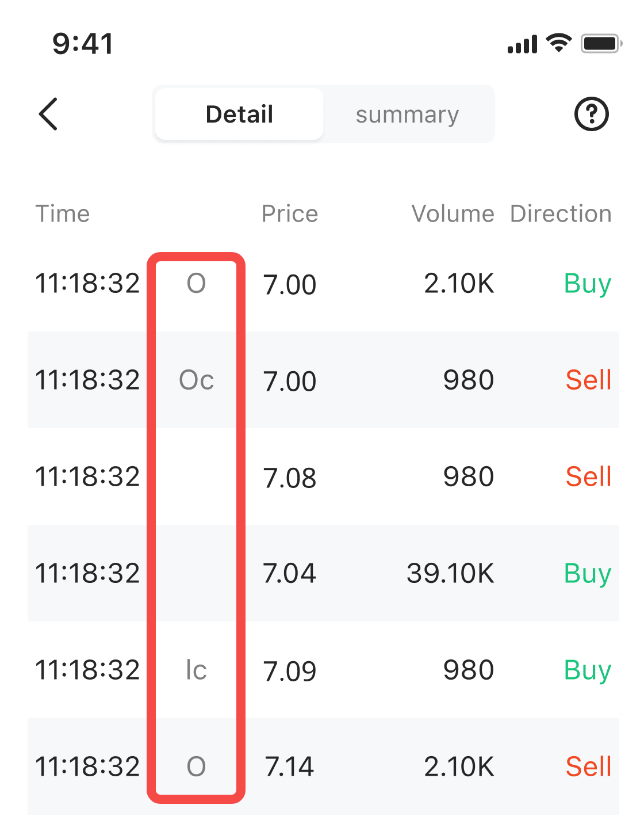Sort by the Volume column header
Image resolution: width=644 pixels, height=820 pixels.
[453, 214]
